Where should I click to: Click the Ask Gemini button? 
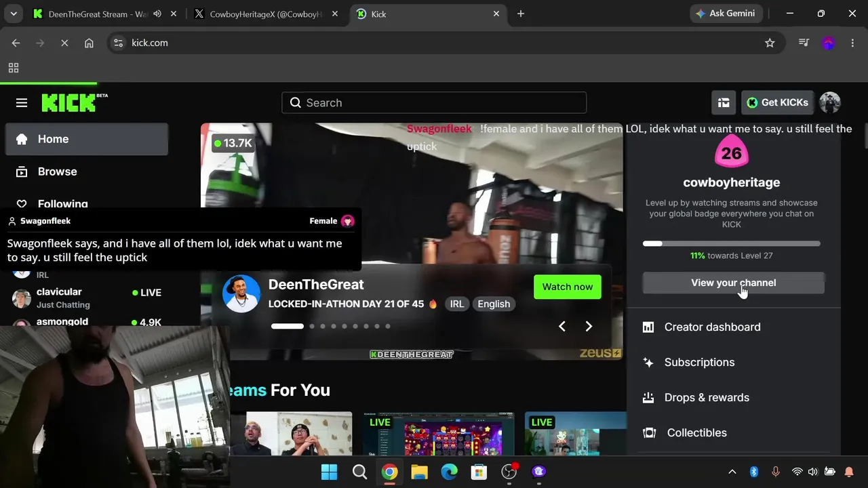[725, 14]
